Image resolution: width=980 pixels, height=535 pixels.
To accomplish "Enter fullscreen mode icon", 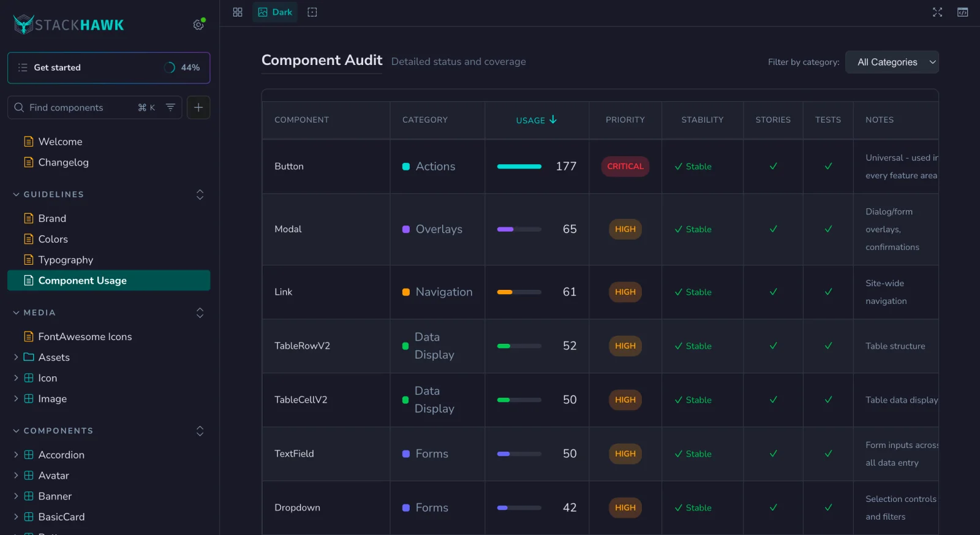I will [x=937, y=12].
